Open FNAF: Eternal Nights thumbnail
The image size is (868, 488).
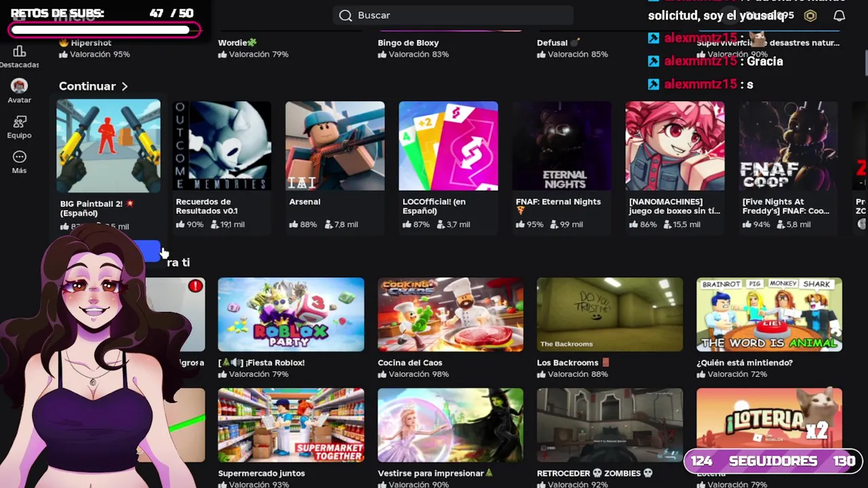(x=561, y=146)
